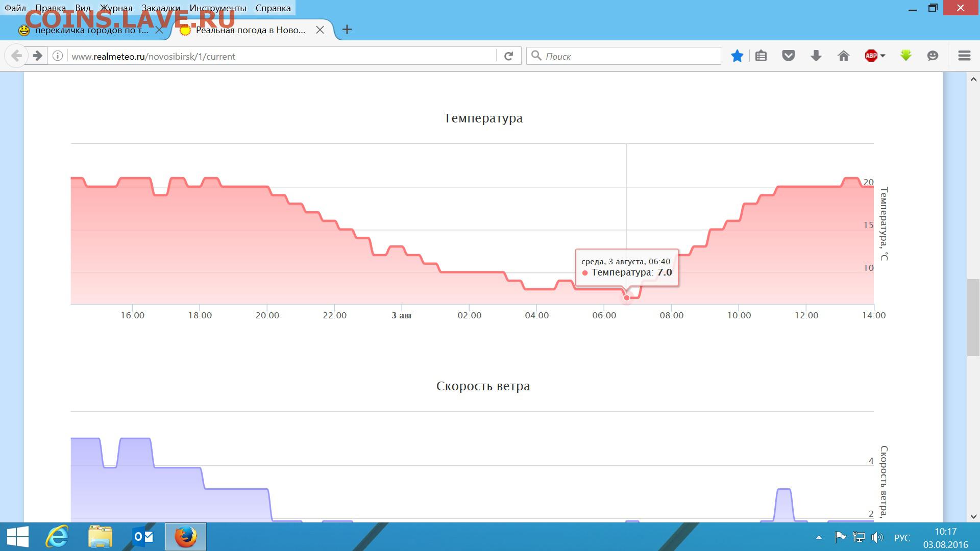980x551 pixels.
Task: Show site information icon in address bar
Action: coord(58,56)
